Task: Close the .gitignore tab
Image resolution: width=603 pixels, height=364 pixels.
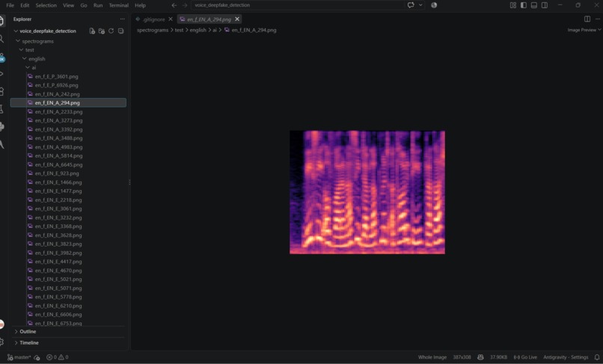Action: (x=171, y=19)
